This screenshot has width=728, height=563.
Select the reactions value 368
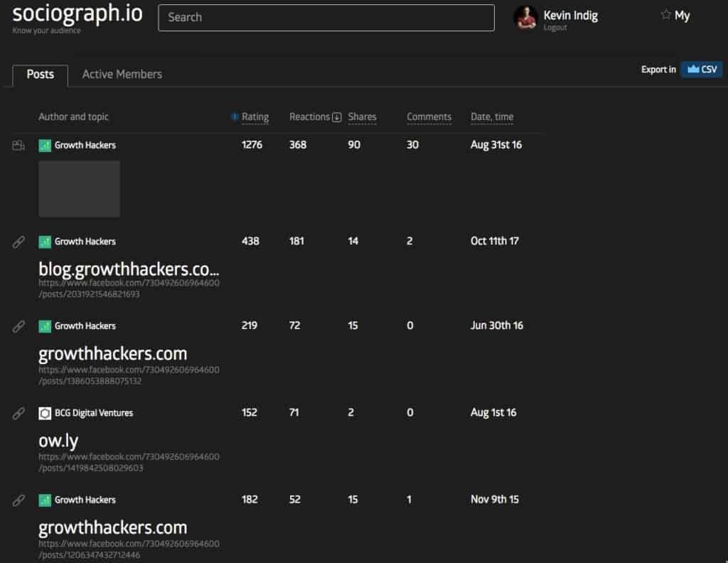coord(298,145)
